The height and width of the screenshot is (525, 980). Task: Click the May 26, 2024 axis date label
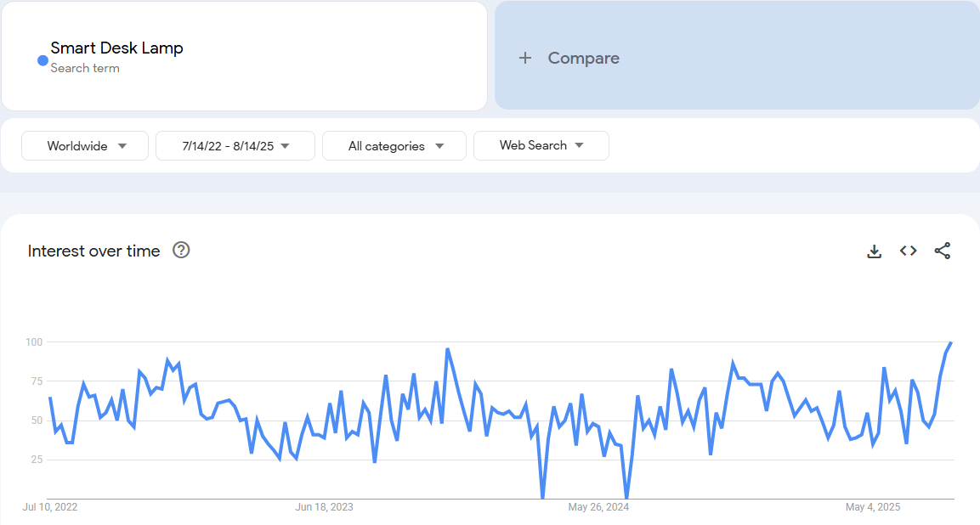click(598, 507)
